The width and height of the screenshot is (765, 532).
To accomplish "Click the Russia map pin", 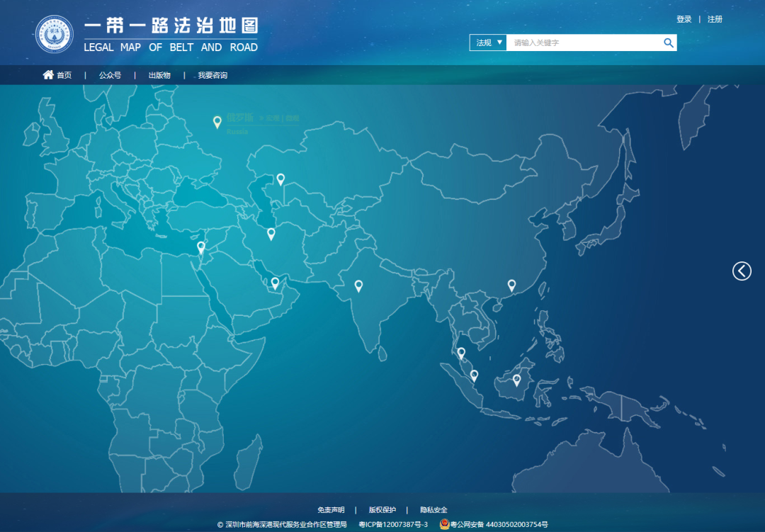I will coord(217,122).
